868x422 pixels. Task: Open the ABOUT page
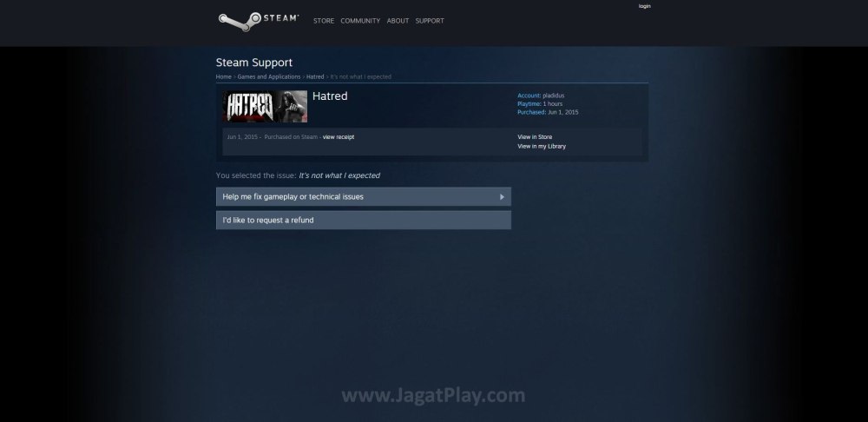point(398,21)
